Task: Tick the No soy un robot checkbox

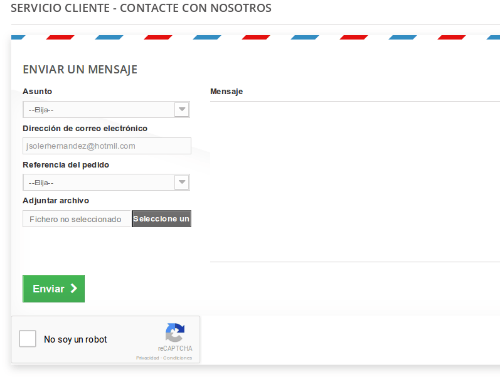Action: (x=27, y=339)
